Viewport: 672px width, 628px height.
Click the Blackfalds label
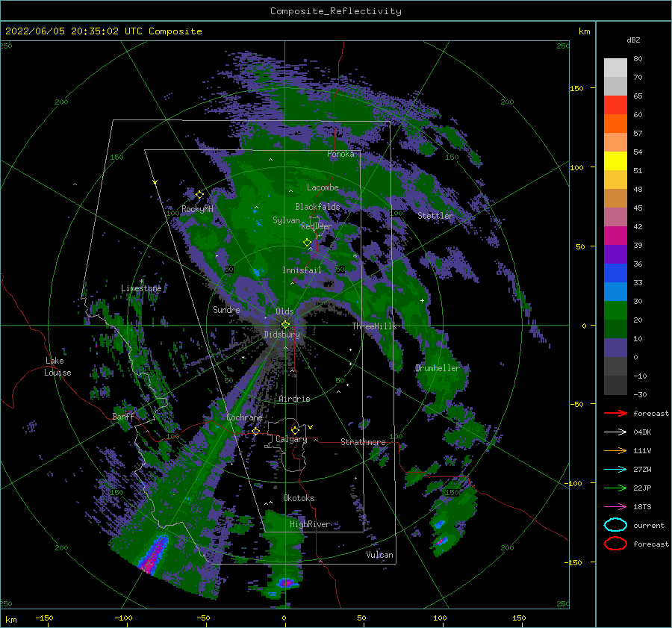point(317,207)
